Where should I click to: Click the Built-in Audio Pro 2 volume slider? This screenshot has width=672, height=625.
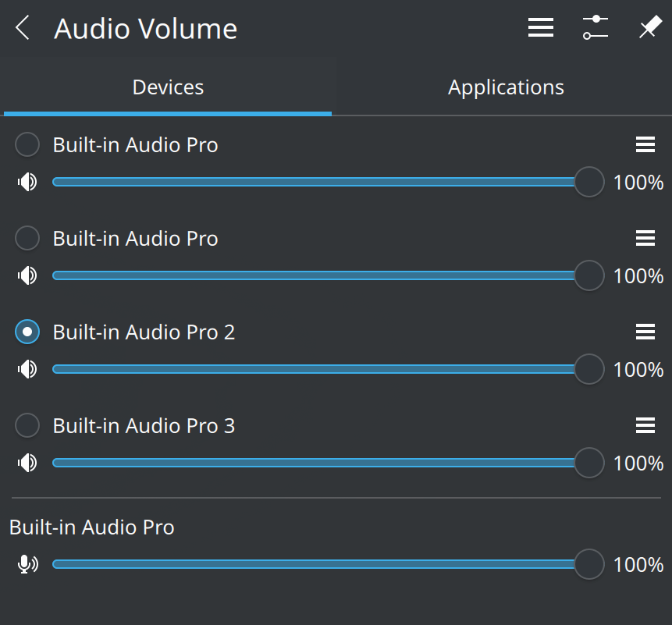[329, 369]
